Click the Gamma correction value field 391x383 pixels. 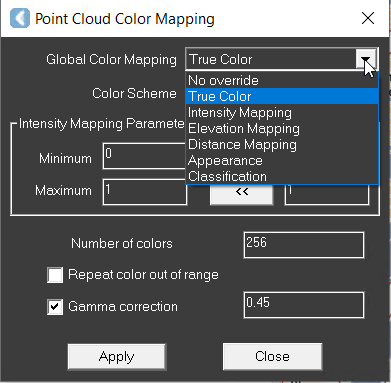coord(304,305)
